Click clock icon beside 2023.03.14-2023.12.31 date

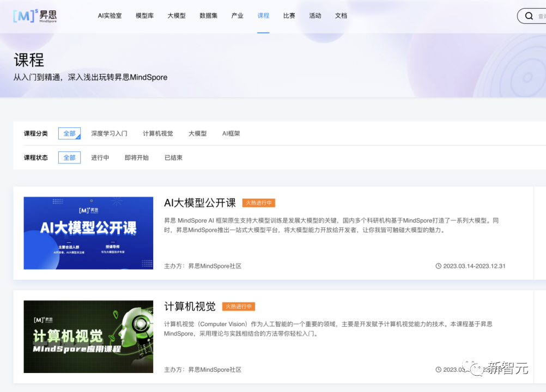point(438,266)
